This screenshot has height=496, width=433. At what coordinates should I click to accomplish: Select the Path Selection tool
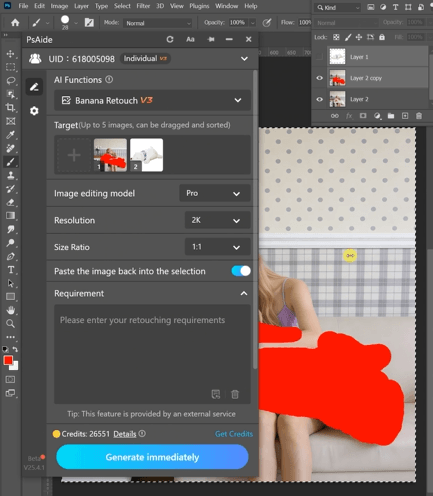[10, 283]
